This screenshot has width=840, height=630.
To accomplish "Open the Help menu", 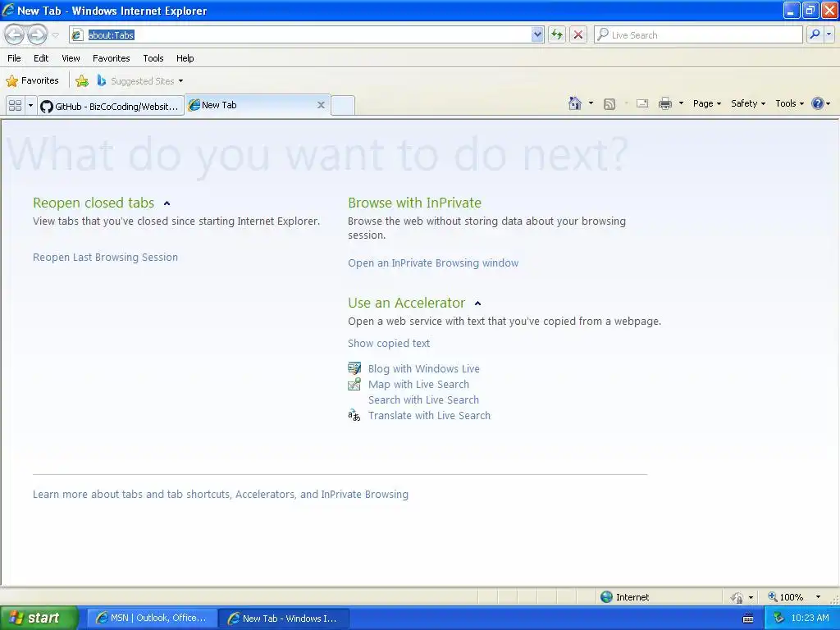I will coord(185,58).
